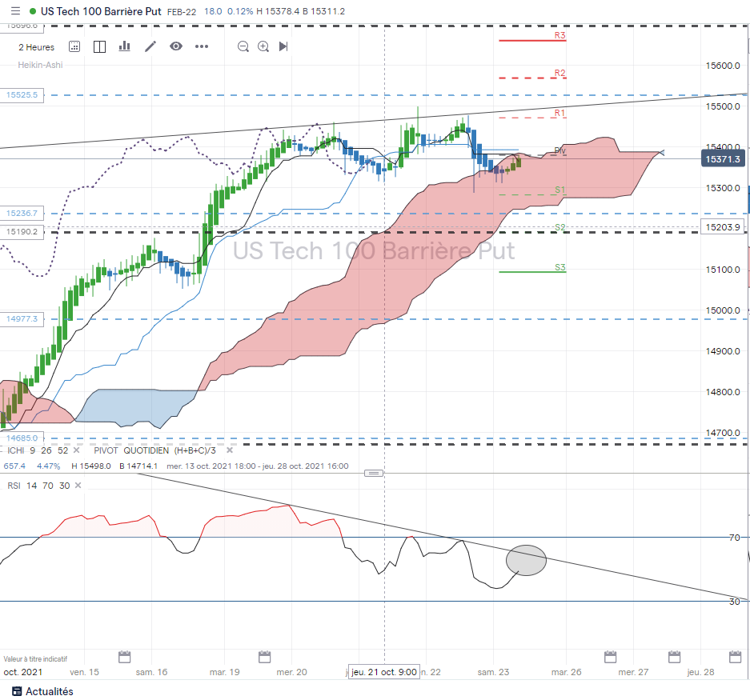Click the calendar event icon near mar. 26
This screenshot has height=700, width=750.
[610, 657]
